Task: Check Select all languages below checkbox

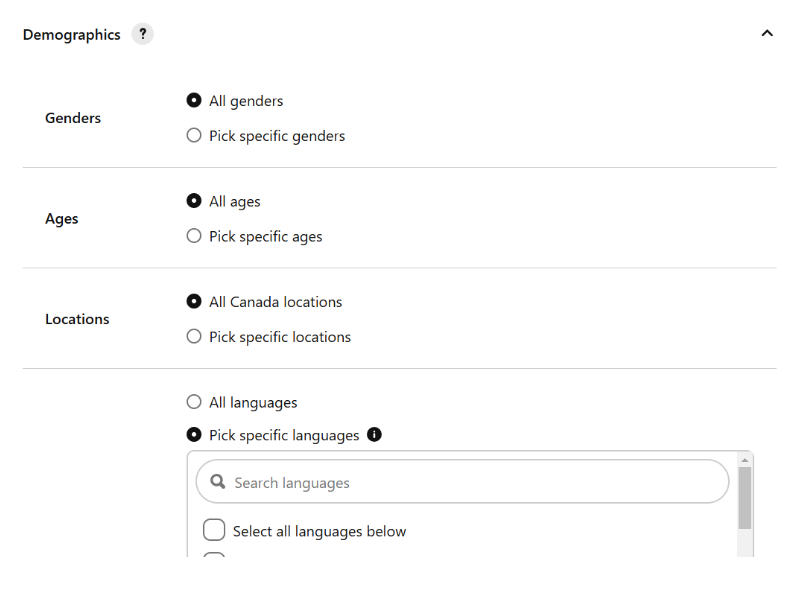Action: pos(214,530)
